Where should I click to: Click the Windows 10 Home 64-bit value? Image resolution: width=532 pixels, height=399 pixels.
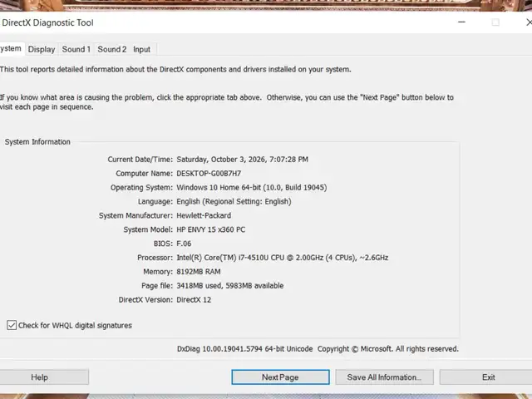(x=251, y=188)
